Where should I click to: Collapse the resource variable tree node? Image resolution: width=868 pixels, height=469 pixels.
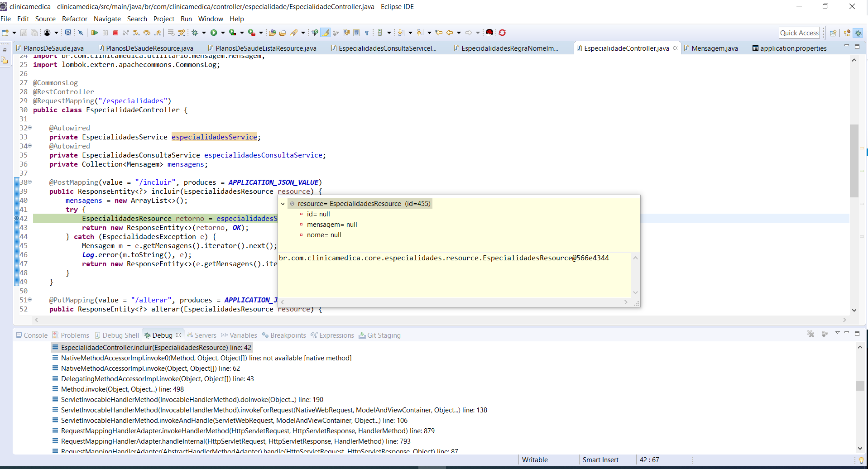click(283, 204)
